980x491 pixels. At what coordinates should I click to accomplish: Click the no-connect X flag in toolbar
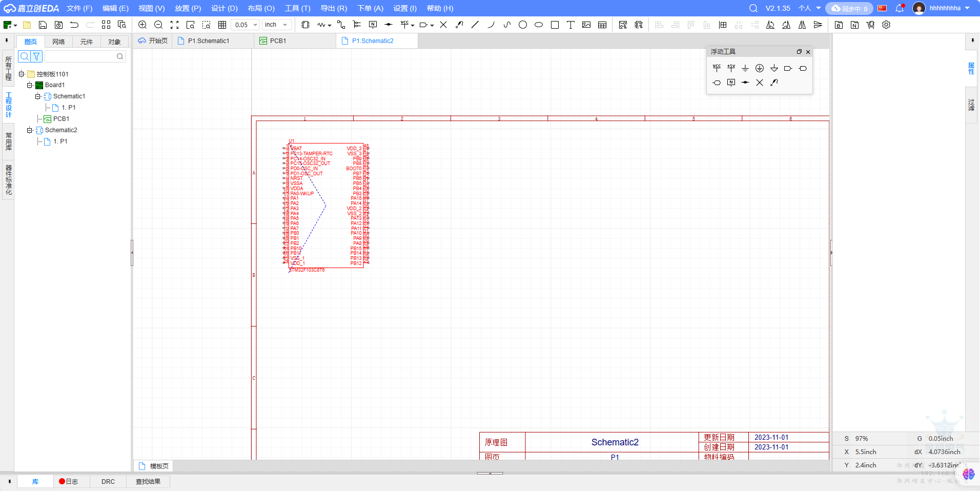coord(443,25)
